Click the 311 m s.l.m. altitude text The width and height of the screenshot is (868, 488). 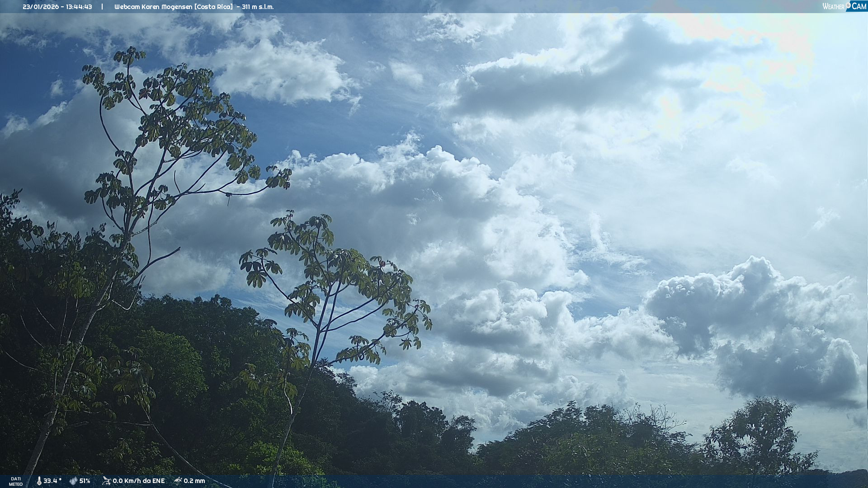258,7
